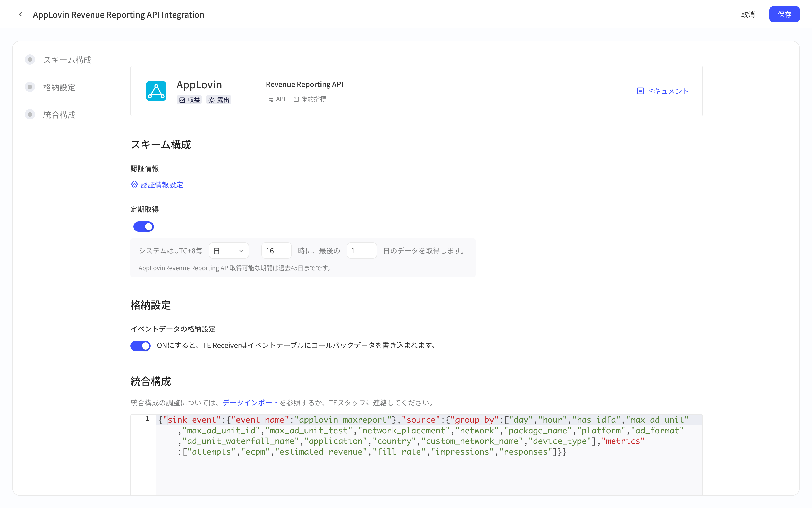Screen dimensions: 812x508
Task: Click into the JSON configuration code editor
Action: coord(429,455)
